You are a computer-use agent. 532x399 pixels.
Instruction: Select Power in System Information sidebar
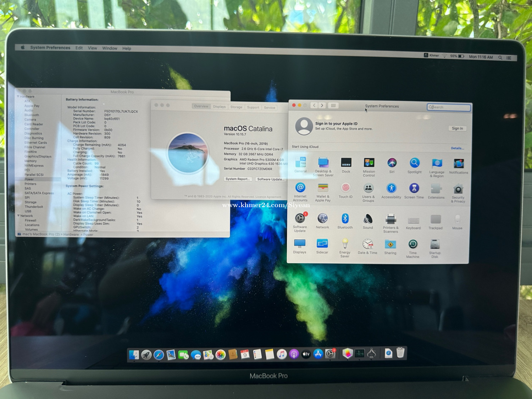[29, 179]
